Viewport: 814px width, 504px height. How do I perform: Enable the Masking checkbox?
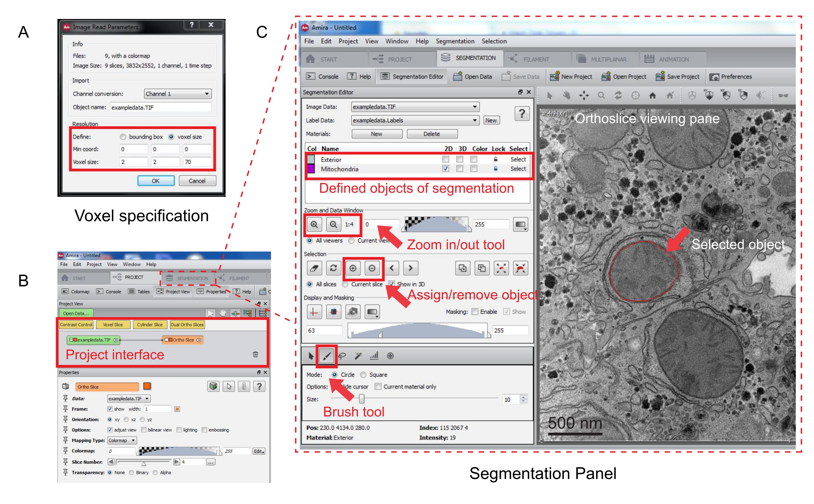474,312
